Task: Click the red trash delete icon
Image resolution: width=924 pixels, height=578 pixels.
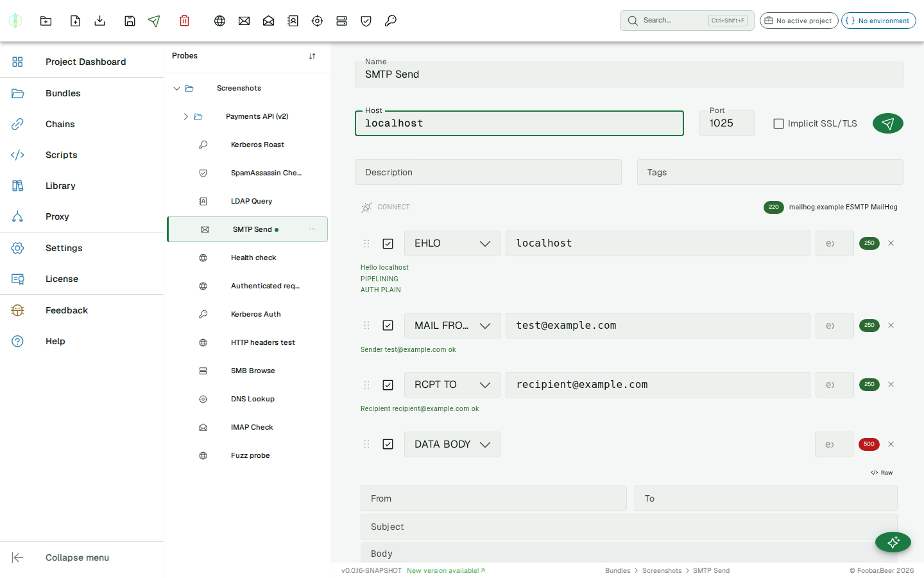Action: 184,21
